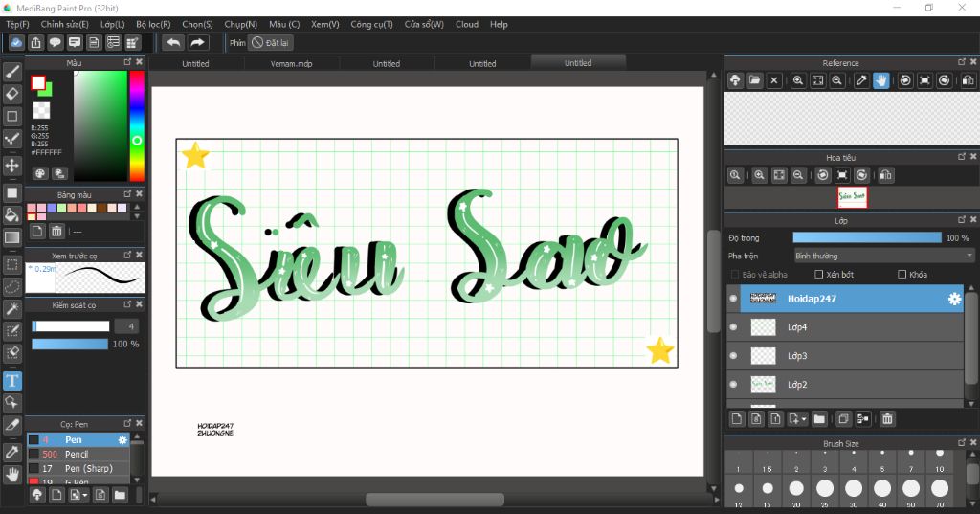Choose brush size 10 preset
This screenshot has width=980, height=514.
(x=940, y=459)
